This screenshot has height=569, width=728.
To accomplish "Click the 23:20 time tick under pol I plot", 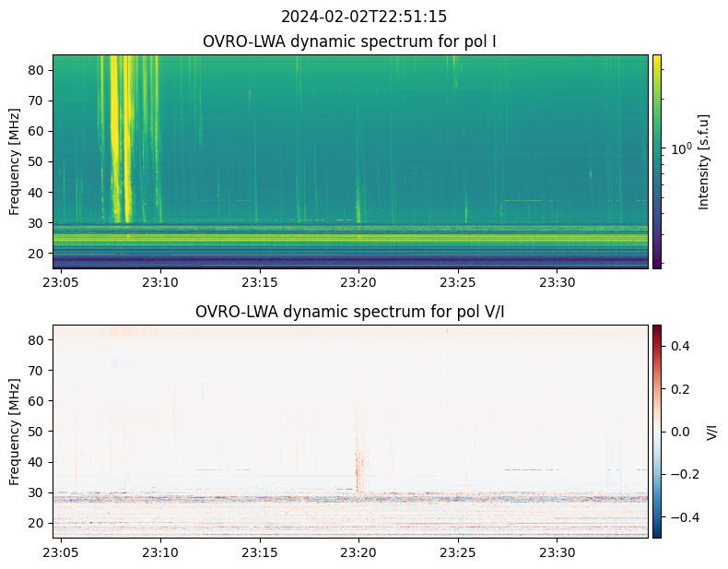I will click(x=358, y=281).
